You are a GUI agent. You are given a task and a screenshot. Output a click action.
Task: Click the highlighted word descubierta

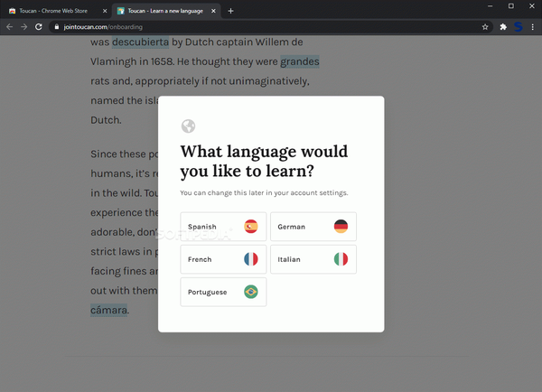tap(140, 42)
